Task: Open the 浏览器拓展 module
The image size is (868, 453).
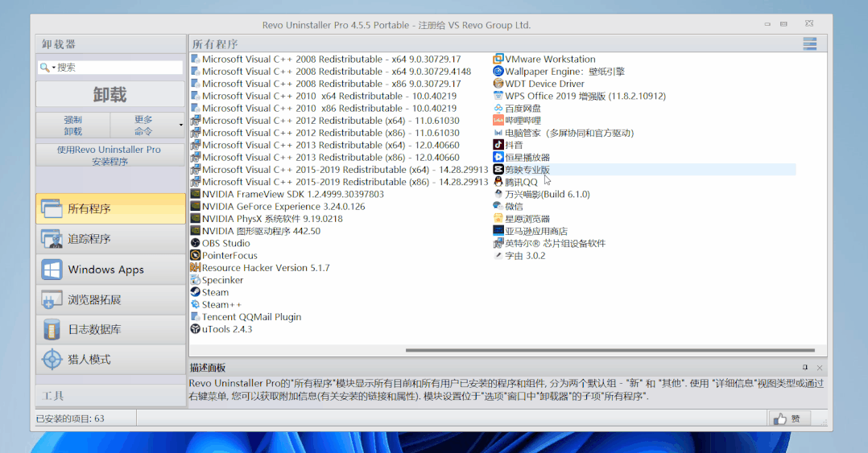Action: click(x=111, y=300)
